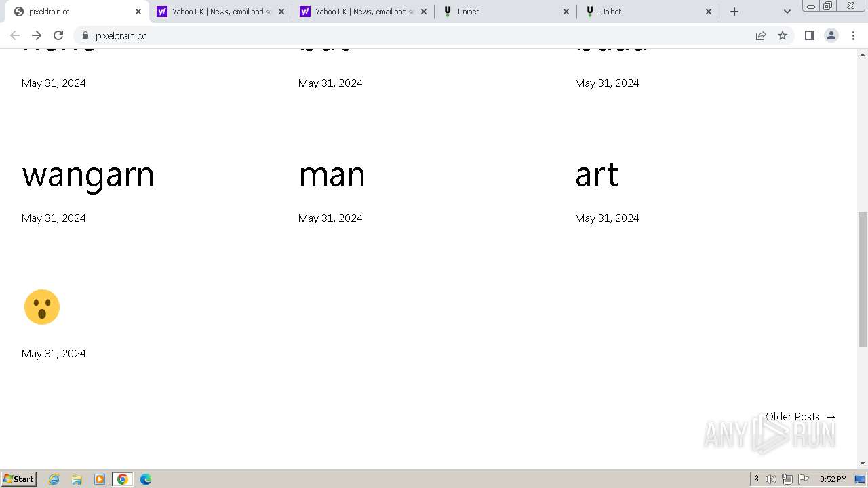
Task: Open the 'art' post
Action: [x=597, y=176]
